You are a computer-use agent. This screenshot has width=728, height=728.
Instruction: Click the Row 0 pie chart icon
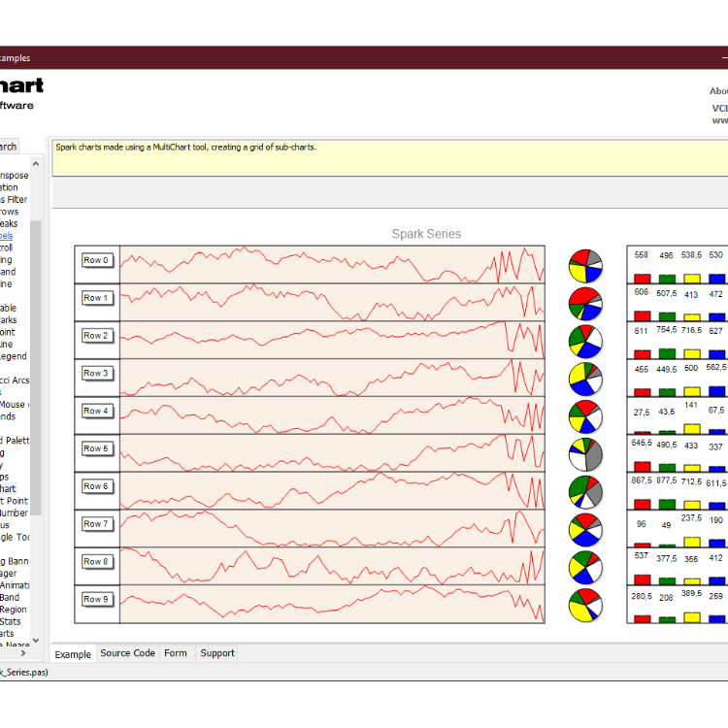pos(585,265)
